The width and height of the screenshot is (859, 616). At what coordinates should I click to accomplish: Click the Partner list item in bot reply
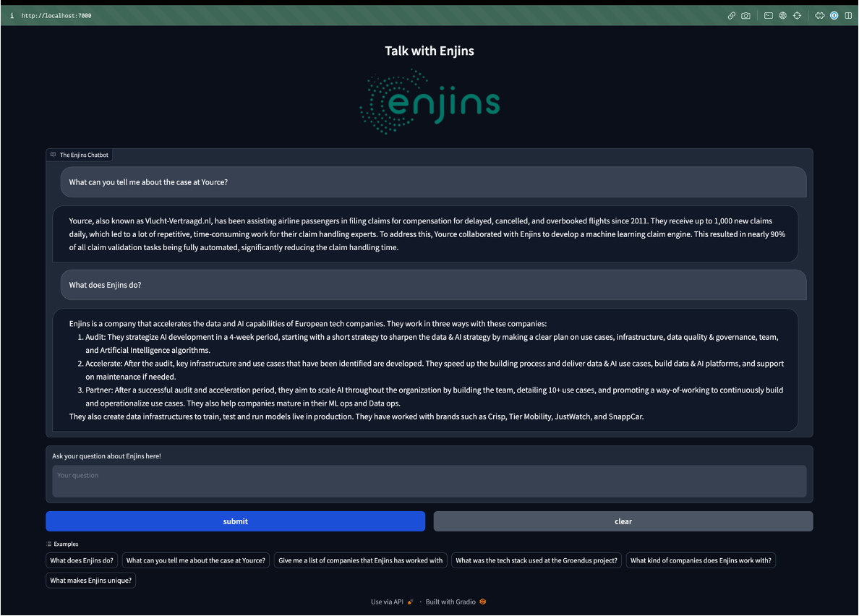[x=432, y=396]
